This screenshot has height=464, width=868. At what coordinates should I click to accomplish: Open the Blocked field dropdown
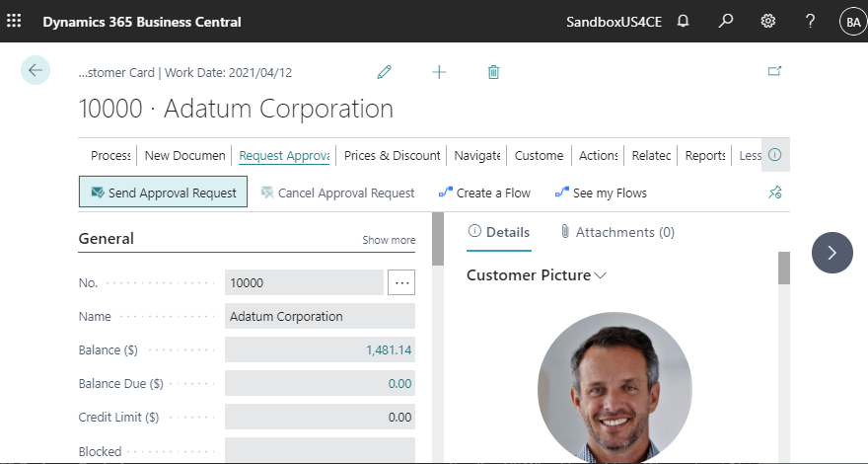coord(320,450)
